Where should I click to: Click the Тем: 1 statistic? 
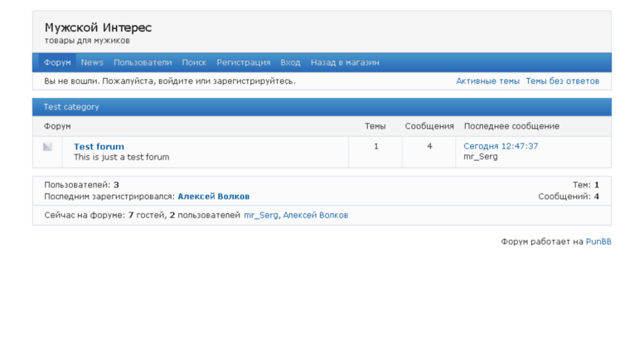pyautogui.click(x=586, y=185)
